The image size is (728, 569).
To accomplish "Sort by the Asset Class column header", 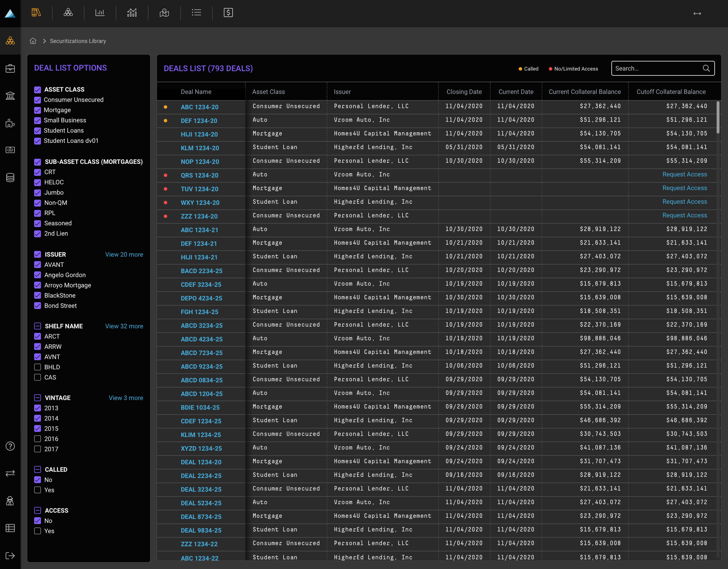I will 268,92.
